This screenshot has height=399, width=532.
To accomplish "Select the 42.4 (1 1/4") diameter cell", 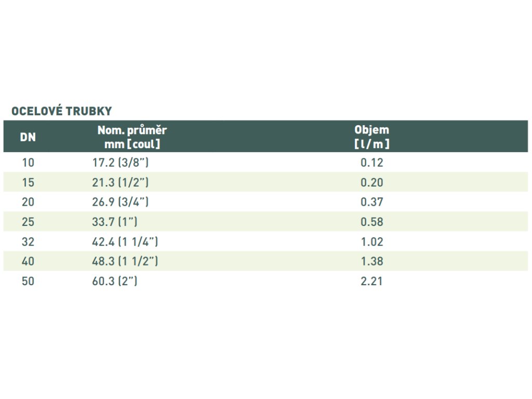I will point(125,242).
